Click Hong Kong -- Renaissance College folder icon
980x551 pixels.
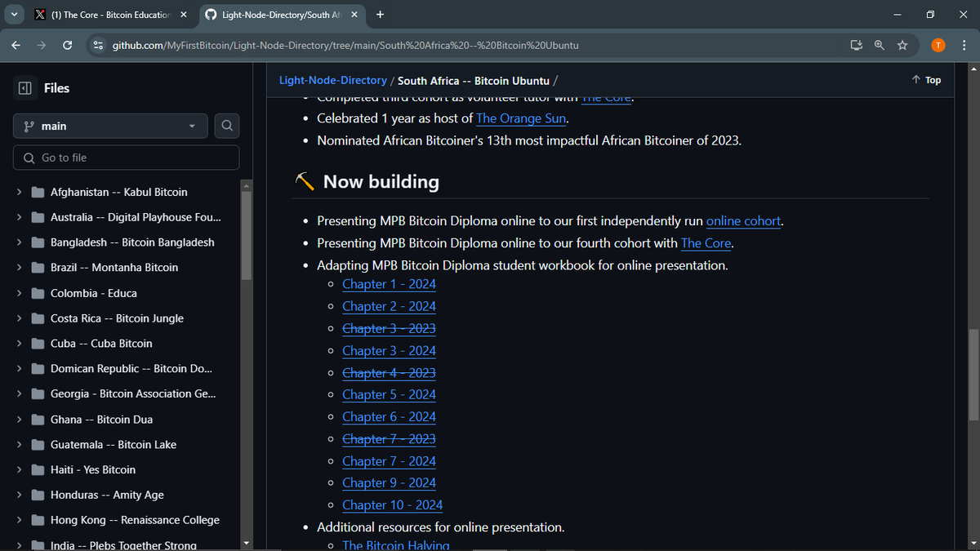pos(38,520)
